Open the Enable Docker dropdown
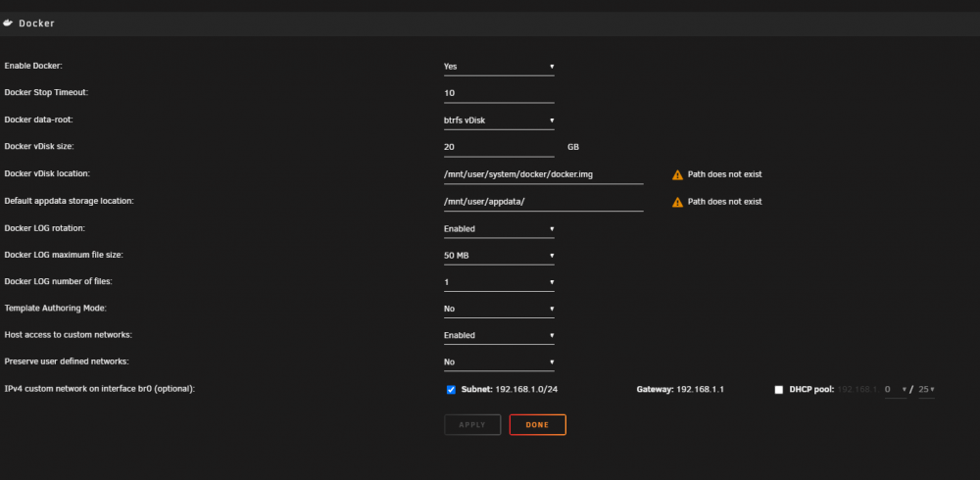Screen dimensions: 980x480 tap(499, 67)
